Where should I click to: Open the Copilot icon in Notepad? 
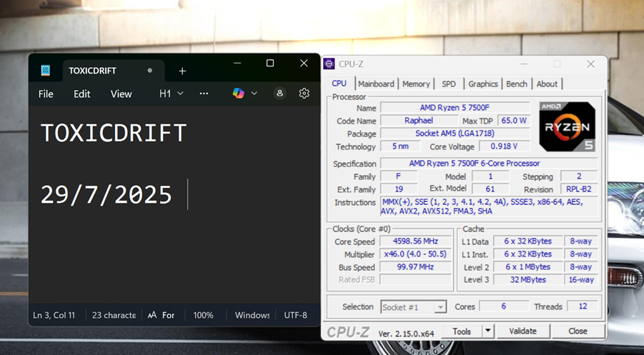coord(238,94)
